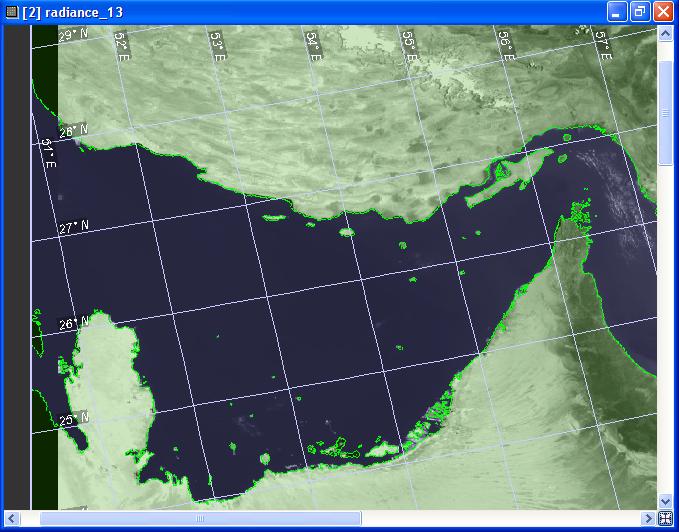Click the 27° N latitude label
679x532 pixels.
pos(73,227)
